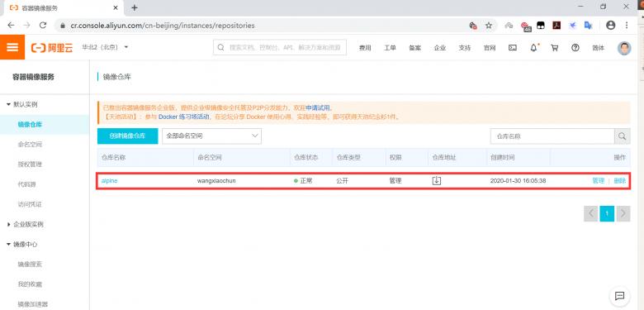
Task: Reload the page
Action: [43, 26]
